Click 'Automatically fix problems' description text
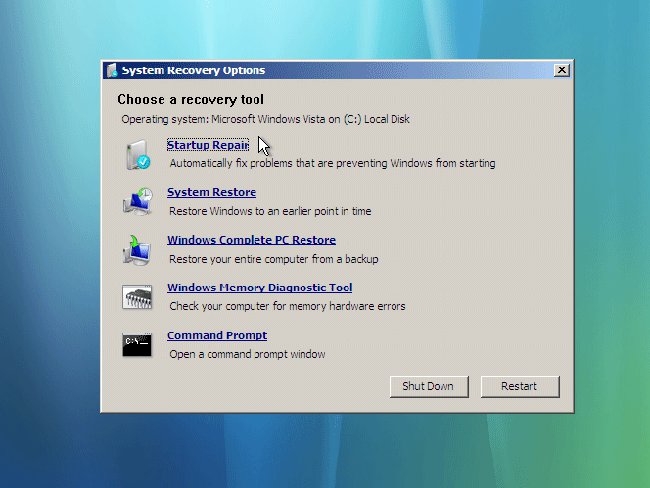Image resolution: width=650 pixels, height=488 pixels. (332, 163)
